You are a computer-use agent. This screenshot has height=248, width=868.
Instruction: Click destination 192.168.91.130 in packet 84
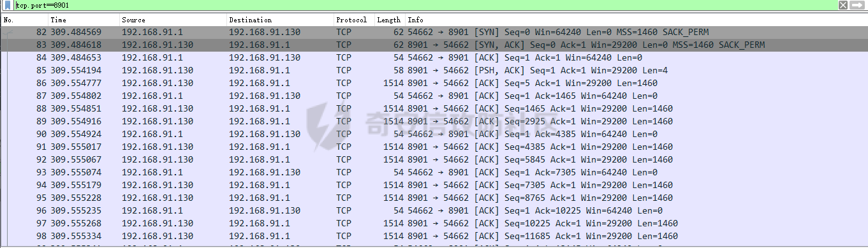(x=264, y=57)
